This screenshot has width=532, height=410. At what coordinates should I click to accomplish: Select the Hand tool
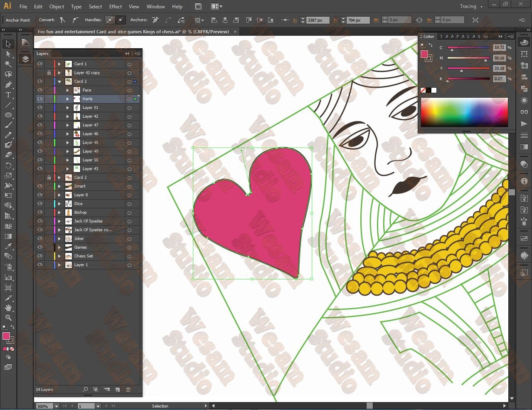pyautogui.click(x=8, y=308)
